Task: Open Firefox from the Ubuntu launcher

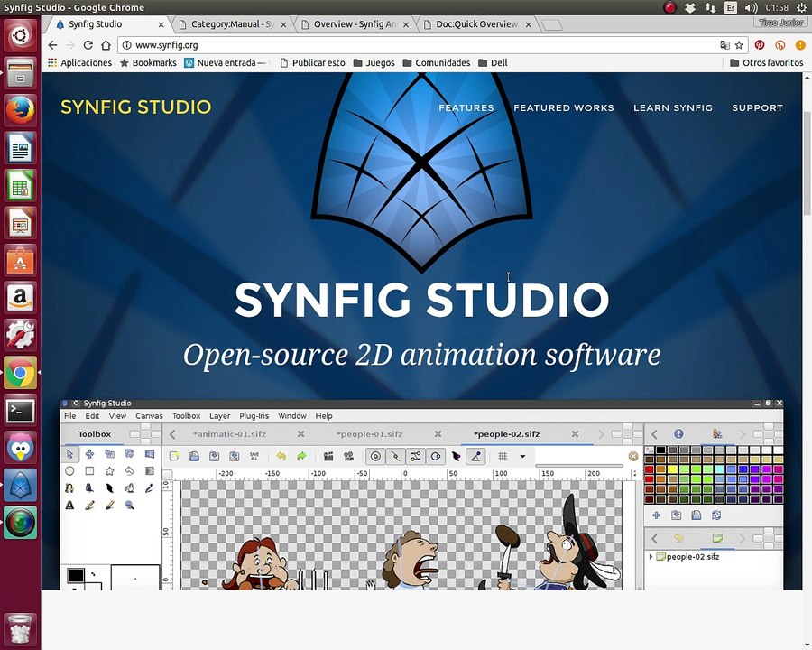Action: [20, 110]
